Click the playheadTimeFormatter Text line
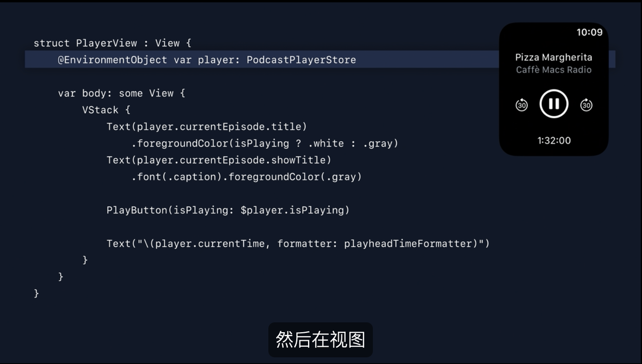The height and width of the screenshot is (364, 642). [298, 243]
